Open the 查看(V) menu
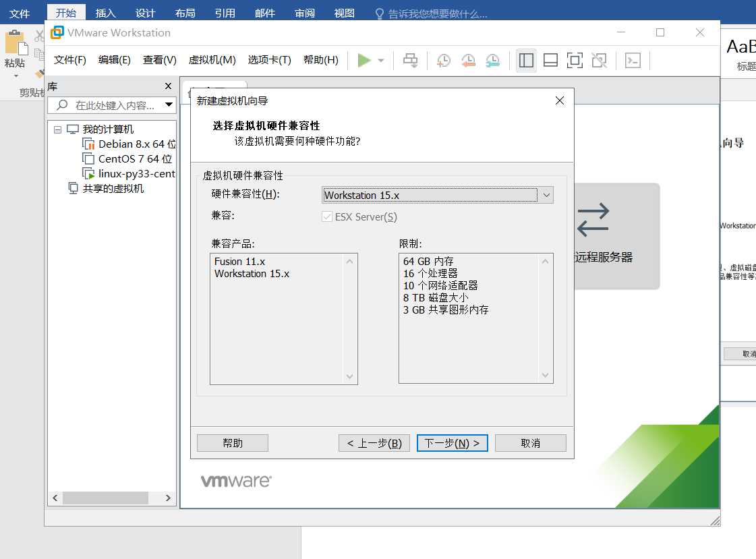This screenshot has height=559, width=756. click(x=160, y=60)
